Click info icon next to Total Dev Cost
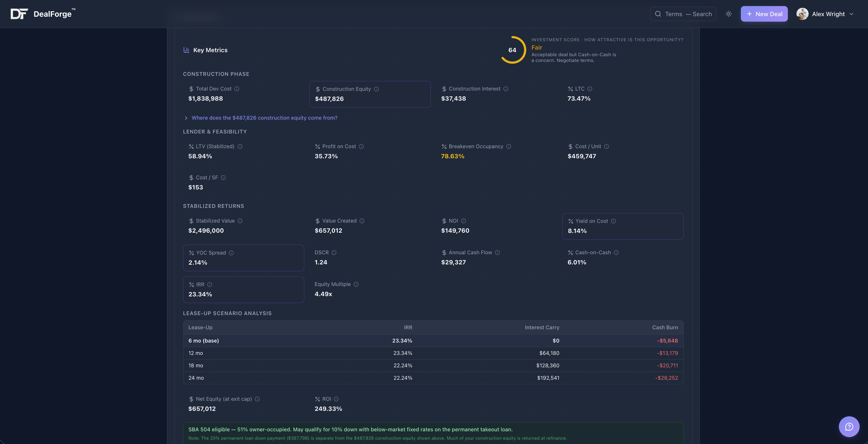 tap(237, 89)
